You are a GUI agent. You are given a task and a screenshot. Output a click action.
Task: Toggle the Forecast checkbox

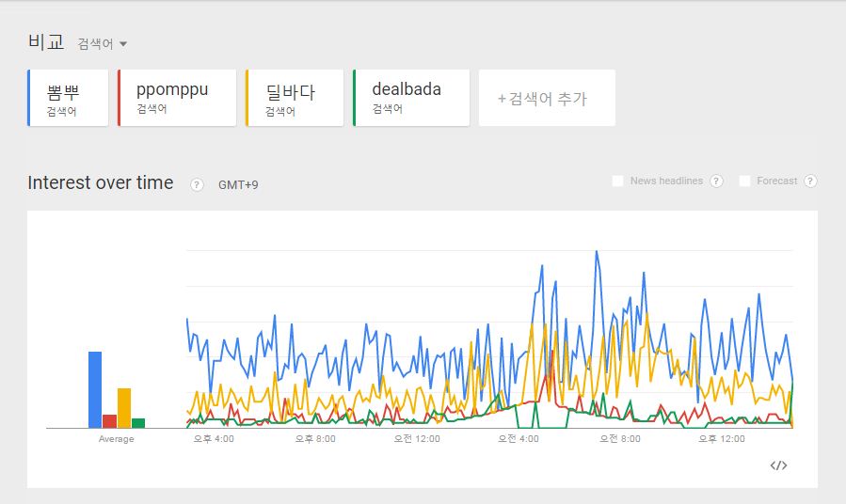(745, 181)
